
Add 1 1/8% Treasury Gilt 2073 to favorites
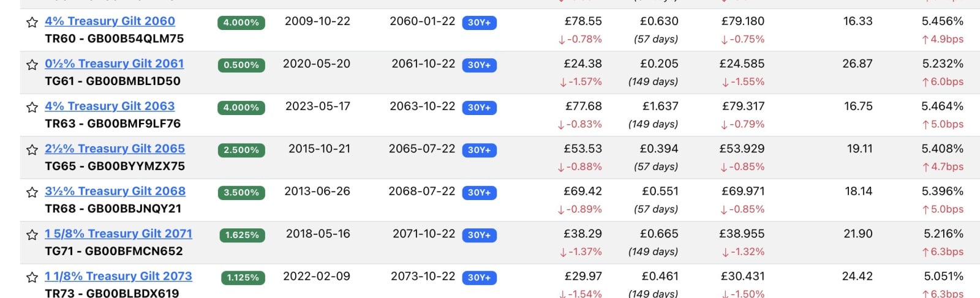coord(32,278)
